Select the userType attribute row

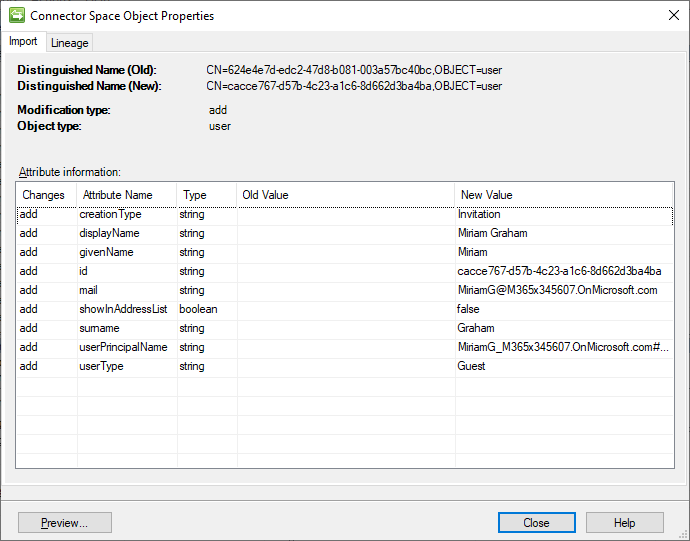(x=102, y=366)
